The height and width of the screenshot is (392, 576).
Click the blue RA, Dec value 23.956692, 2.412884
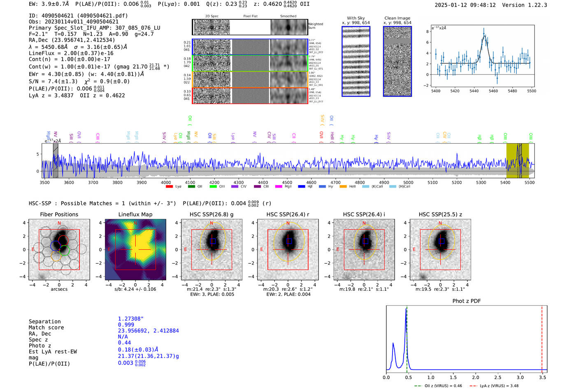149,331
